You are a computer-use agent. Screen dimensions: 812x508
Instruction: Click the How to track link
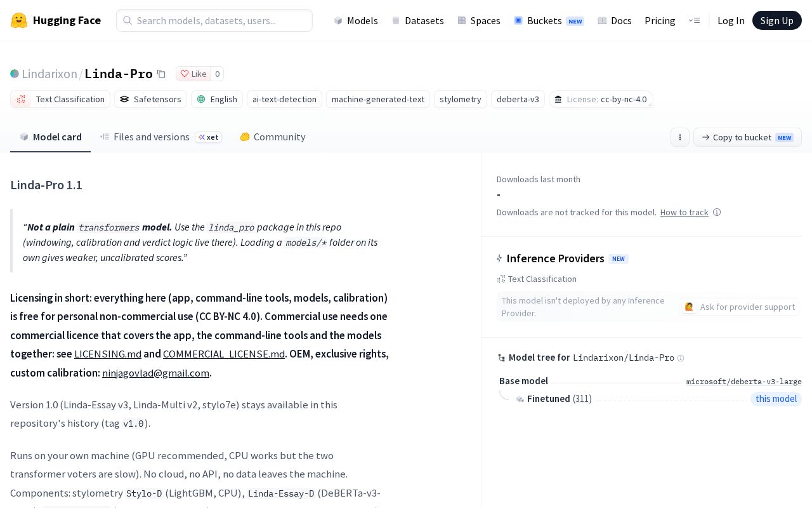[x=684, y=212]
